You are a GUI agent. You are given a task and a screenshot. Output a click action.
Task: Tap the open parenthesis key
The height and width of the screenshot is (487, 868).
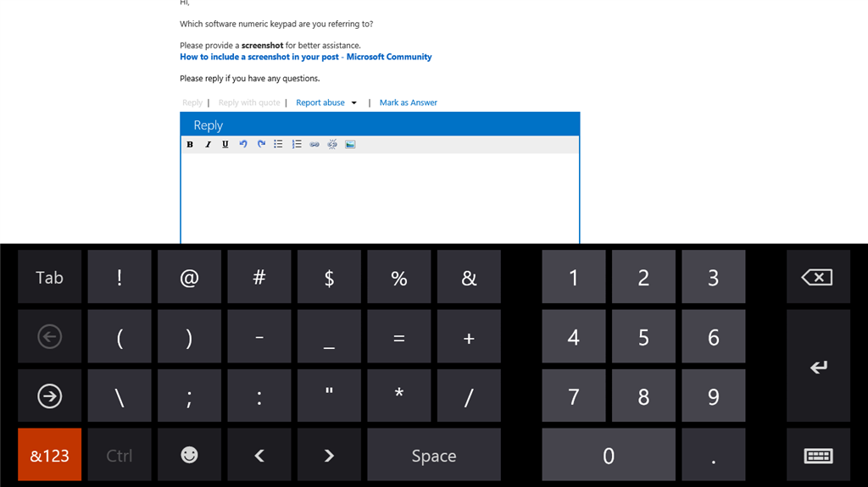click(119, 336)
